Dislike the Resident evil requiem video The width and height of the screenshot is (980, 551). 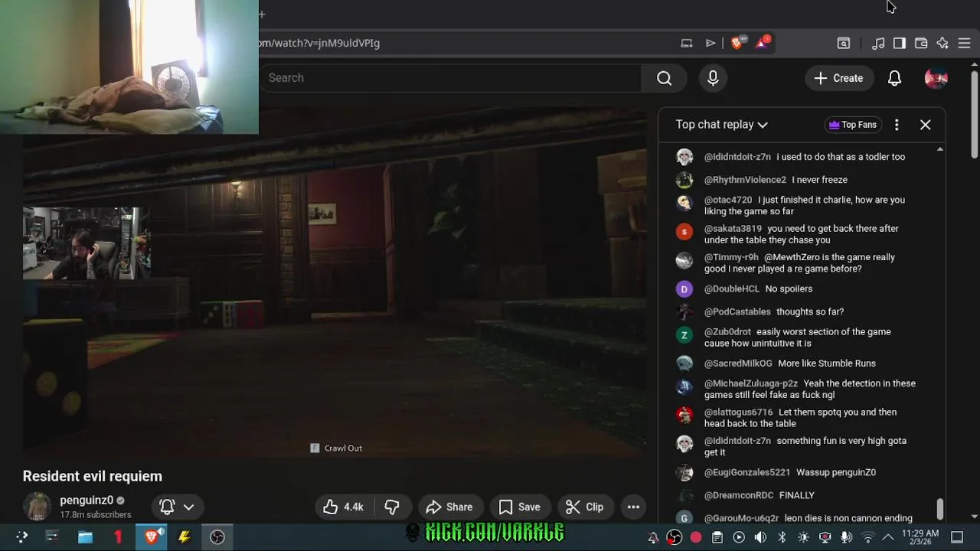[392, 507]
